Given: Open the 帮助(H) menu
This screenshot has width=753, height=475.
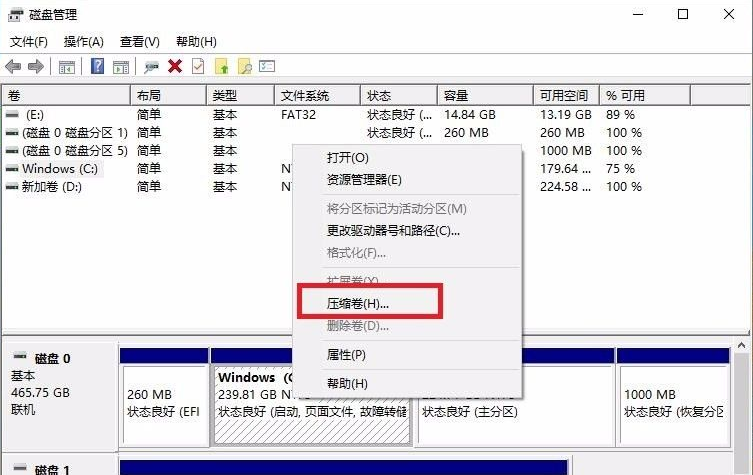Looking at the screenshot, I should (195, 42).
